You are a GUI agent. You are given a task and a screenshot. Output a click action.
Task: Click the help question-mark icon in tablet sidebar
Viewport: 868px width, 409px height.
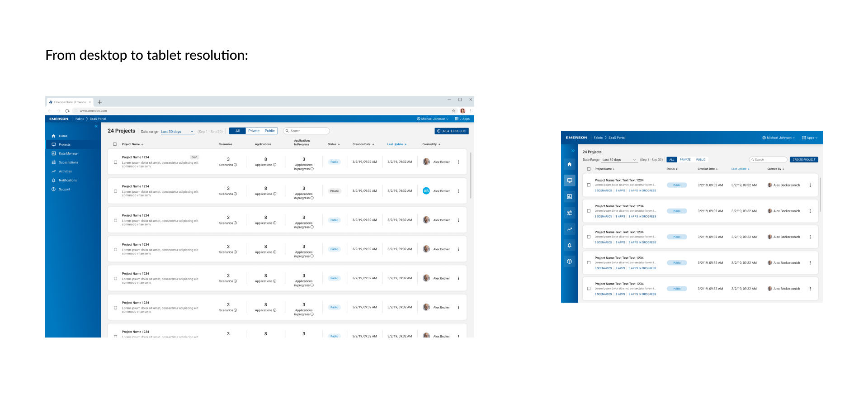click(569, 262)
